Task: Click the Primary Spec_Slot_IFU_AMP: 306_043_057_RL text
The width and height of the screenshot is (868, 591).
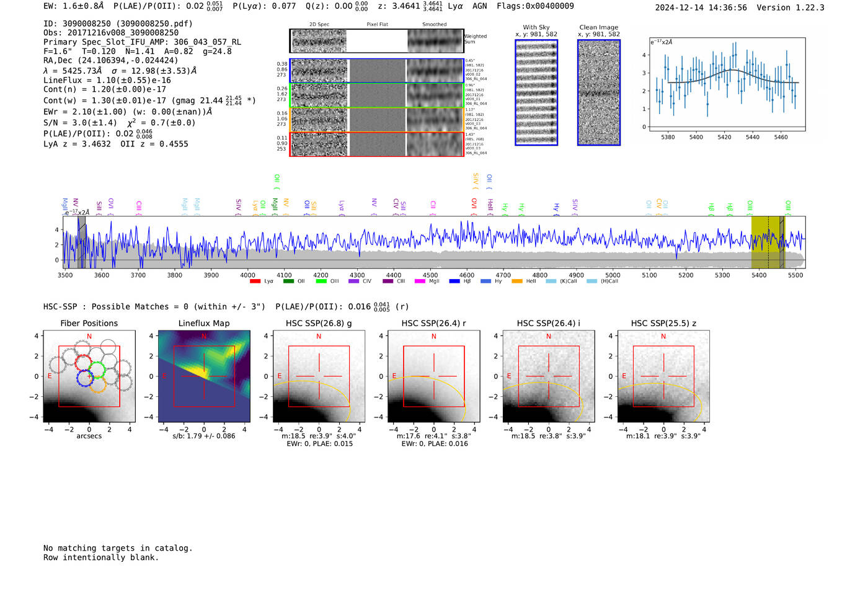Action: tap(142, 42)
